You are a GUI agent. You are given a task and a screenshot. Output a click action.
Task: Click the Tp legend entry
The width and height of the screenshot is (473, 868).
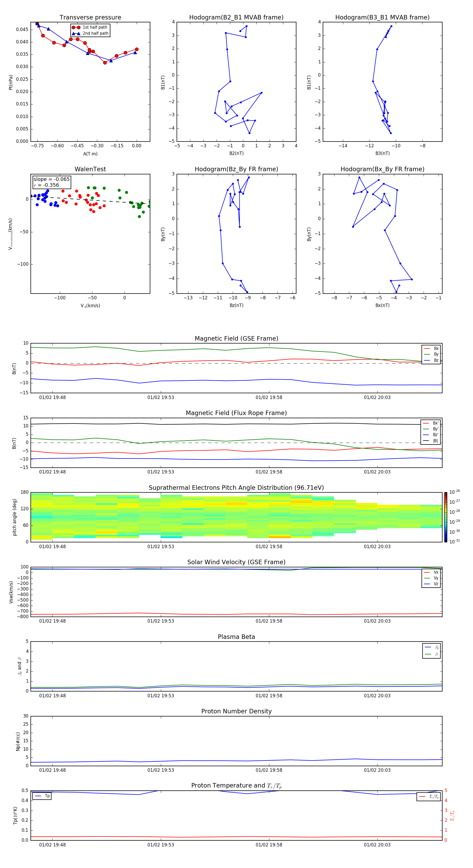[42, 796]
